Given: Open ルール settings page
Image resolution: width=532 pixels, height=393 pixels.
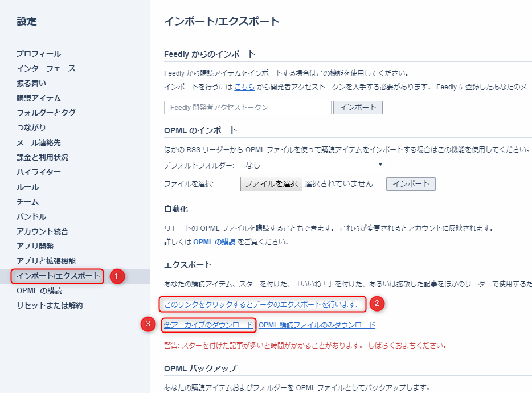Looking at the screenshot, I should coord(27,187).
